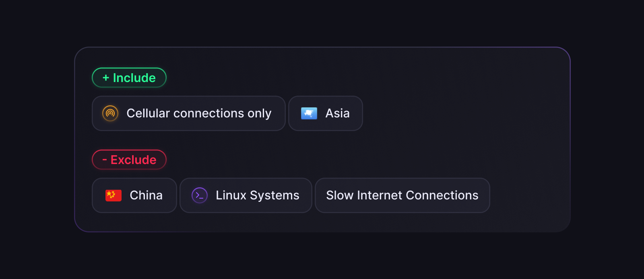Click the "Cellular connections only" text label
The image size is (644, 279).
199,113
